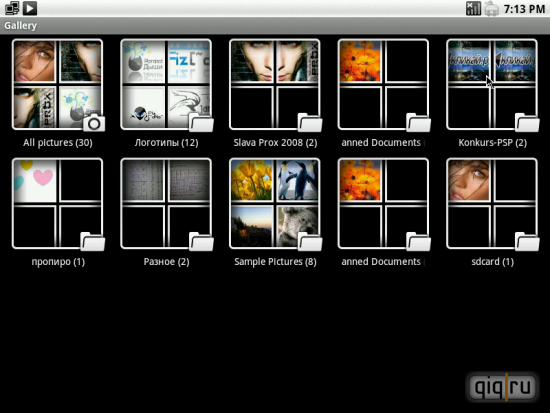Open the Логотипы (12) folder album
The height and width of the screenshot is (413, 550).
click(x=166, y=84)
